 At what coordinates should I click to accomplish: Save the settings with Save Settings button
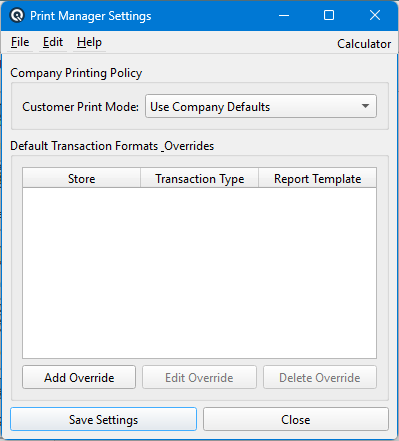(103, 419)
